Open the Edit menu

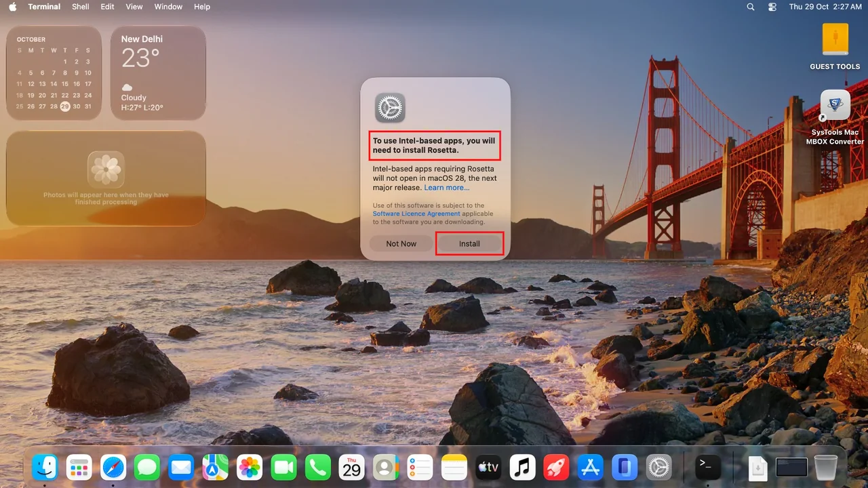point(107,7)
